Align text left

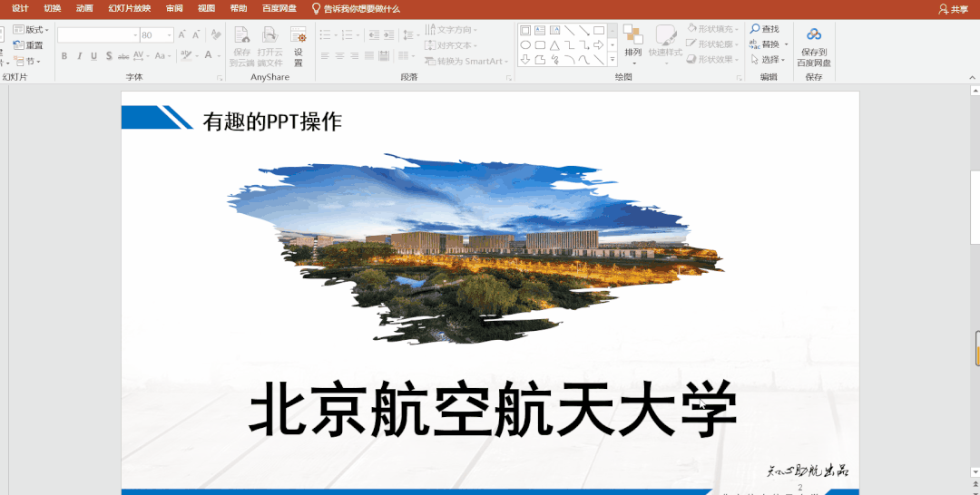tap(325, 56)
